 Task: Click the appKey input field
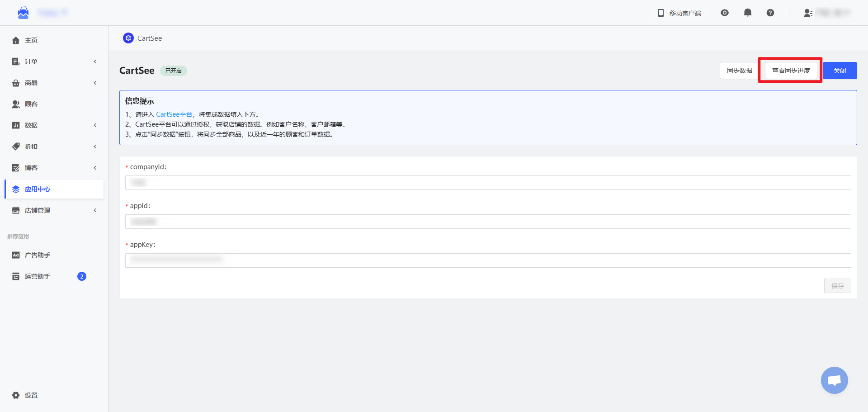pos(488,260)
